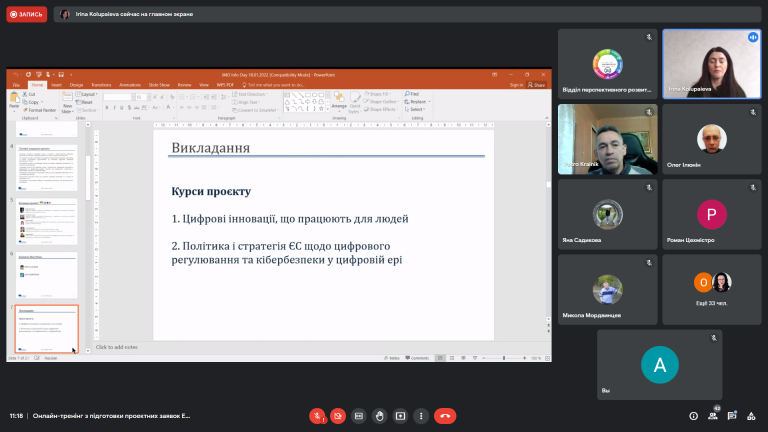Toggle closed captions button
Screen dimensions: 768x432
(359, 416)
